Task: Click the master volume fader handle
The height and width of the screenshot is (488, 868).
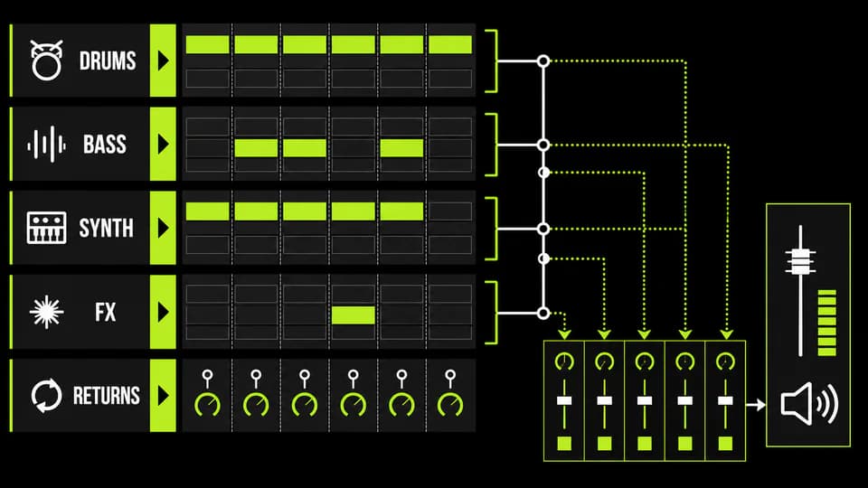Action: point(800,262)
